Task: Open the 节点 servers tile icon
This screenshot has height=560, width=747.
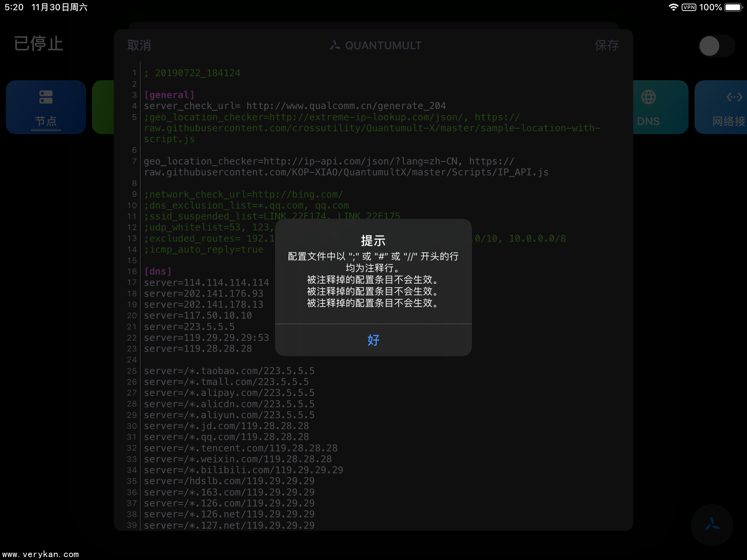Action: pyautogui.click(x=46, y=97)
